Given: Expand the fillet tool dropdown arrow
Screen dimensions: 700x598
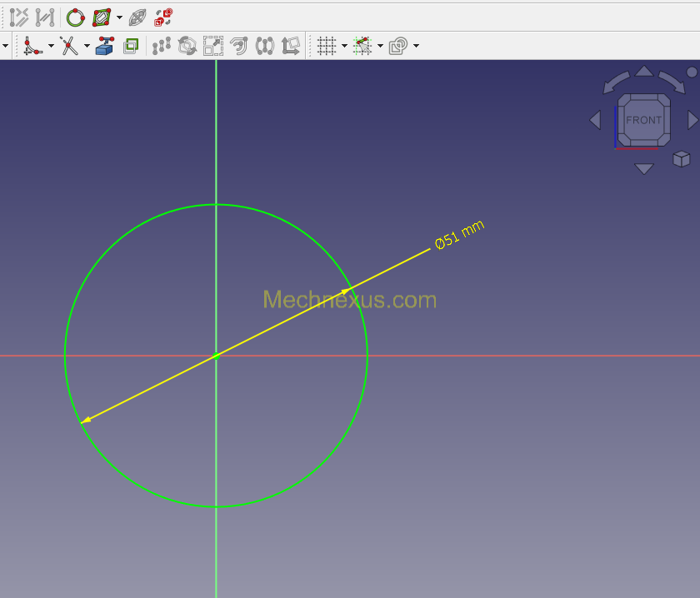Looking at the screenshot, I should (x=51, y=46).
